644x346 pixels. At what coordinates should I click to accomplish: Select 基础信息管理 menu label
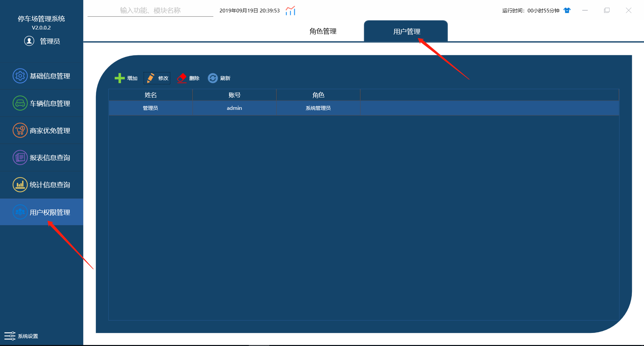pos(50,76)
